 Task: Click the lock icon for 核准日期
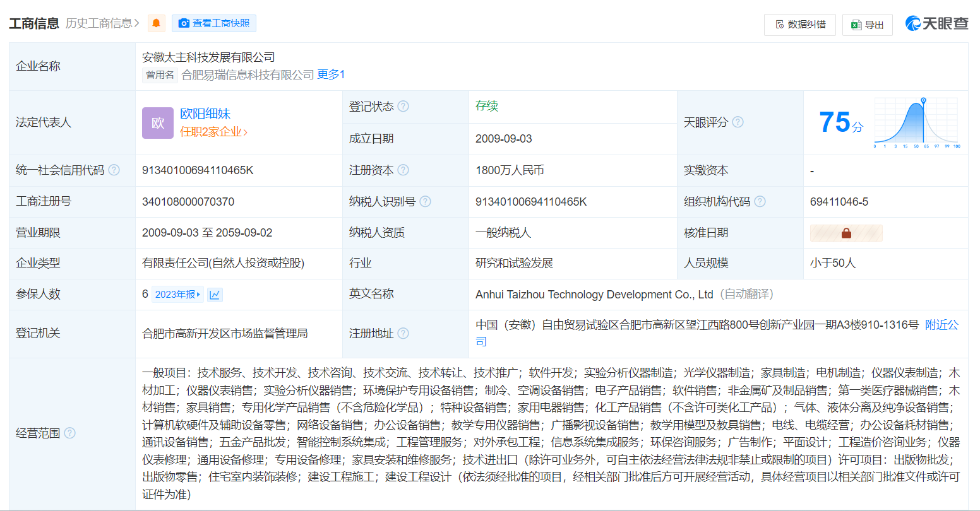point(846,233)
